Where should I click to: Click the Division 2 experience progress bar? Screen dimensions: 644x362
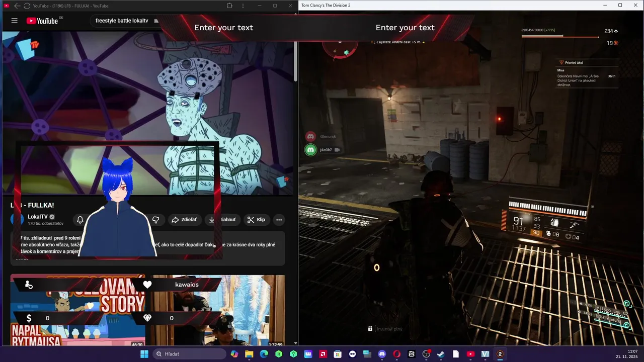click(x=560, y=36)
